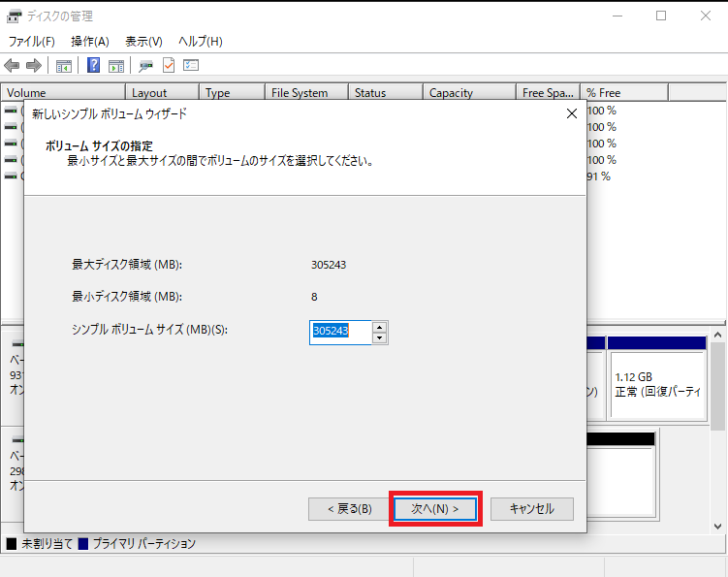
Task: Minimize the Disk Management window
Action: 617,16
